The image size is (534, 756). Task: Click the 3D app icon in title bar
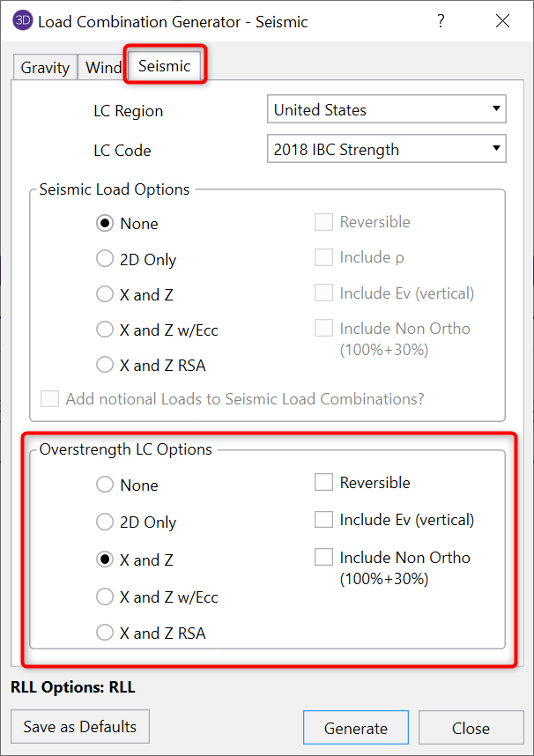point(21,21)
